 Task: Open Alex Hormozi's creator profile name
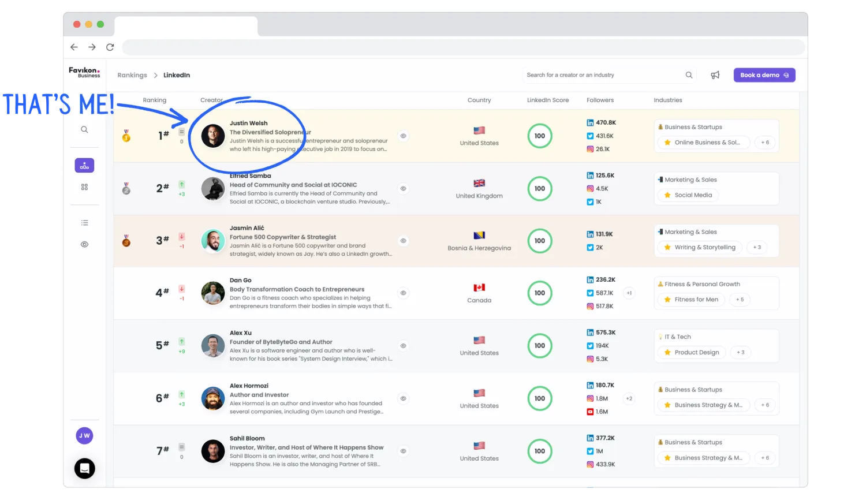click(249, 386)
